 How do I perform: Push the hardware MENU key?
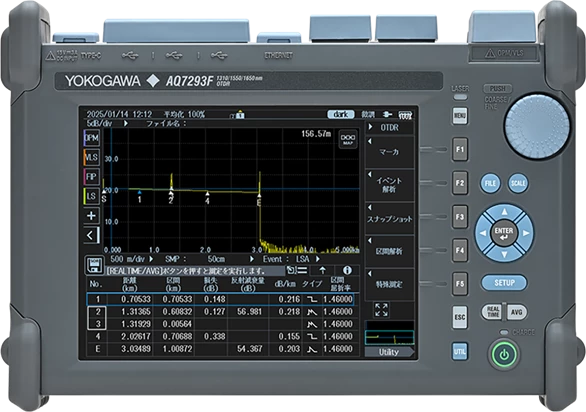(x=460, y=116)
